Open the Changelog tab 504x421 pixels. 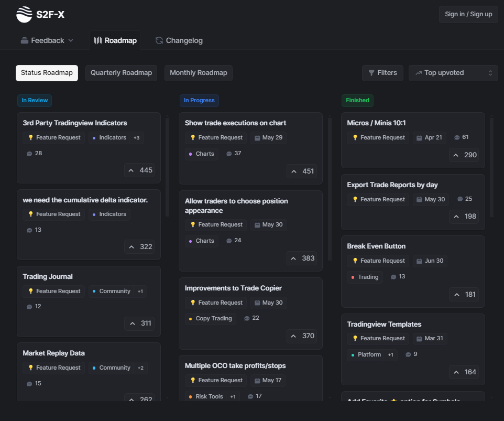tap(179, 40)
